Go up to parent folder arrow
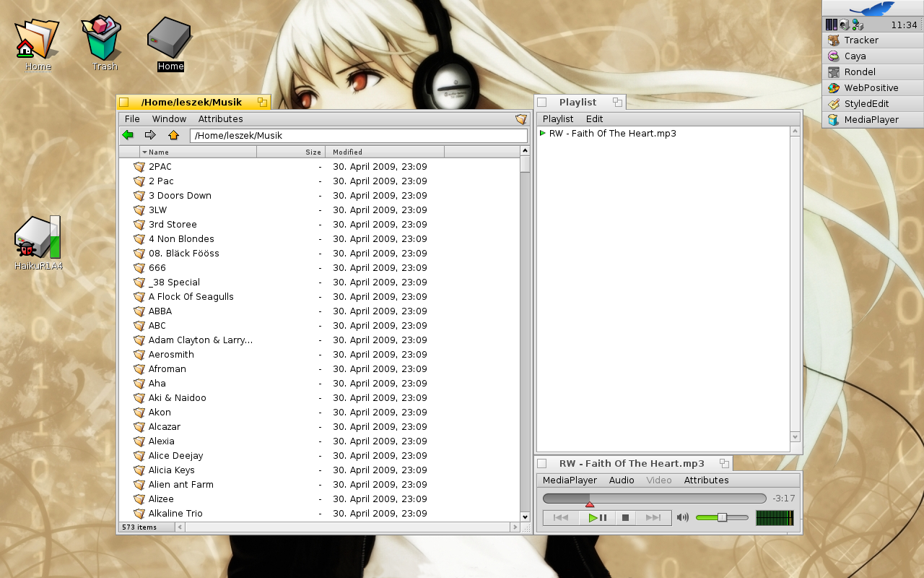Viewport: 924px width, 578px height. (x=173, y=135)
